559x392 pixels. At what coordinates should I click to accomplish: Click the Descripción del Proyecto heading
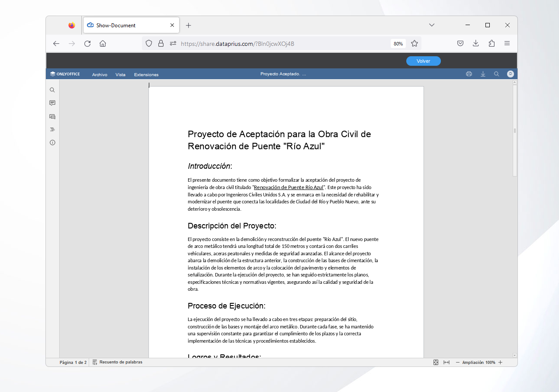[232, 226]
